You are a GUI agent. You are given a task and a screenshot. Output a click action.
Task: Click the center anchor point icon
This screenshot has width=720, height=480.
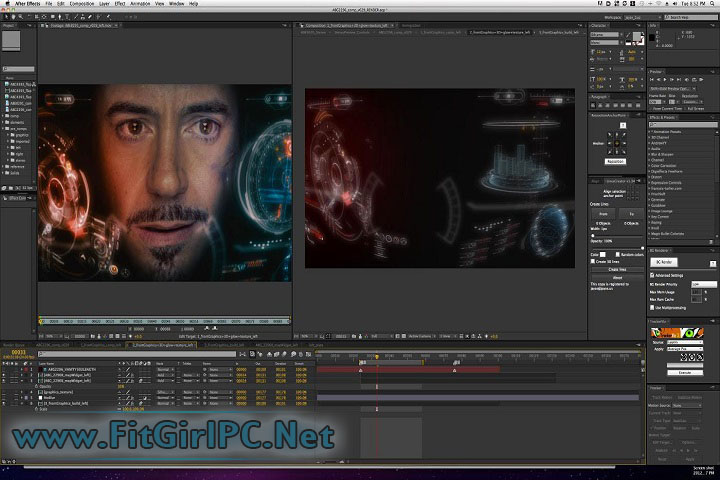click(x=616, y=142)
